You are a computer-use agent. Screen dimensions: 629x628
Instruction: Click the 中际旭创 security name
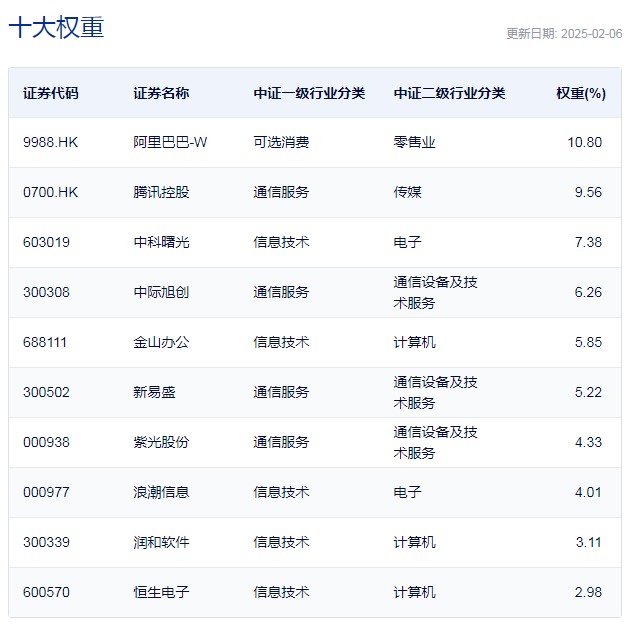(x=161, y=292)
